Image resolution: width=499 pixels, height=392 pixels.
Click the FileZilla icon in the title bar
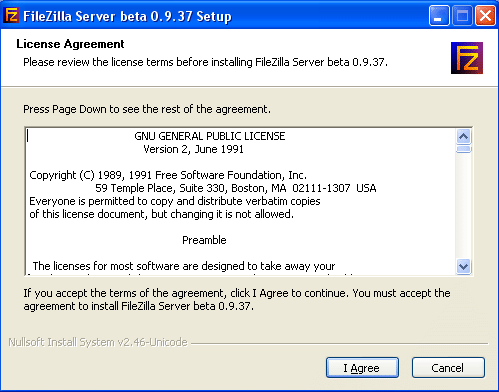11,15
